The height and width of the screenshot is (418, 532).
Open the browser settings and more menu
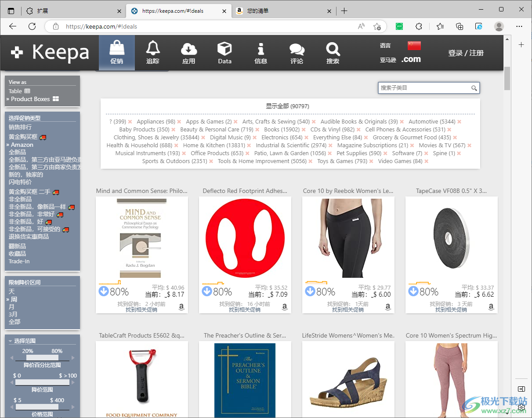click(520, 26)
